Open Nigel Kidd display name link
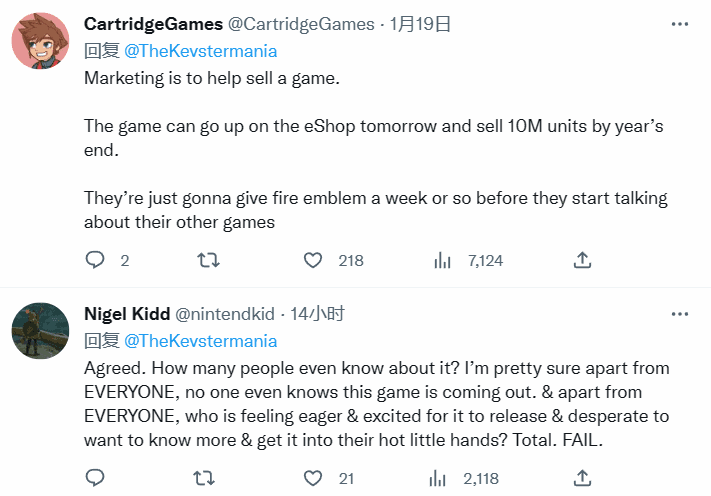Viewport: 711px width, 496px height. 127,314
